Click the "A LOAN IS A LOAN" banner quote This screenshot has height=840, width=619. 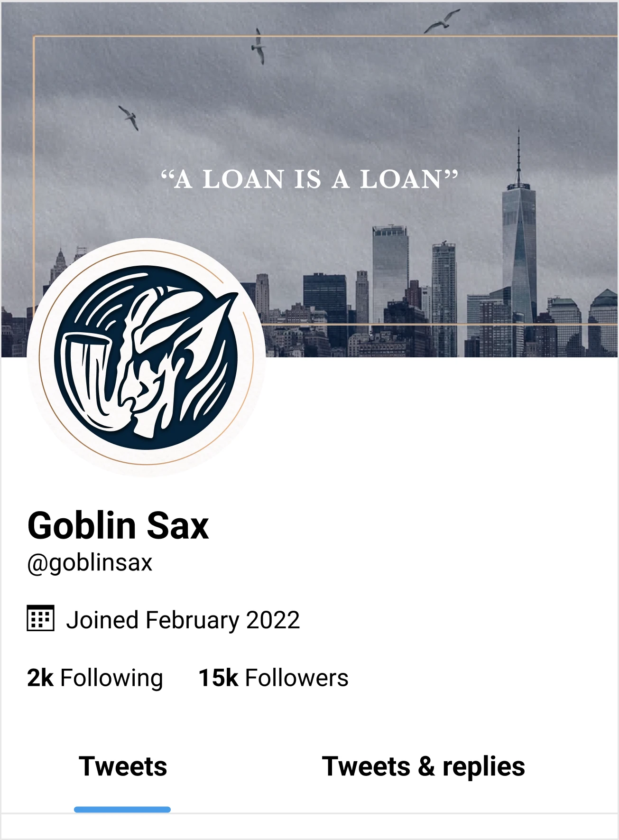[309, 179]
